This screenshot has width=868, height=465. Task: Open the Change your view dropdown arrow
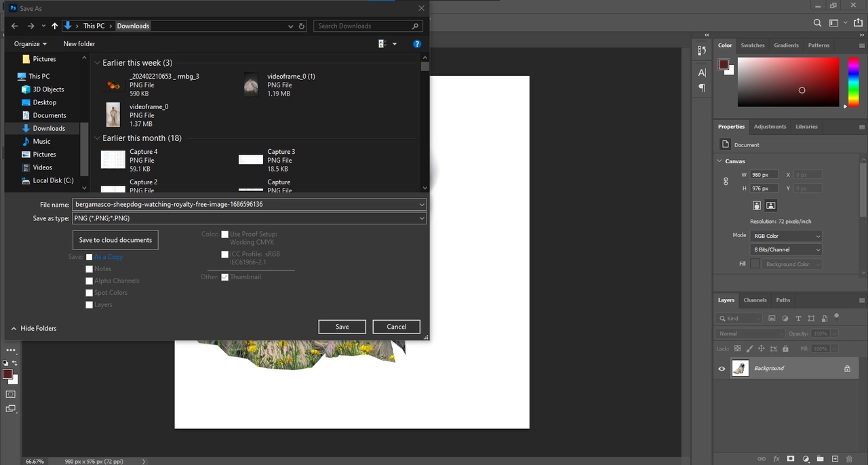[395, 44]
